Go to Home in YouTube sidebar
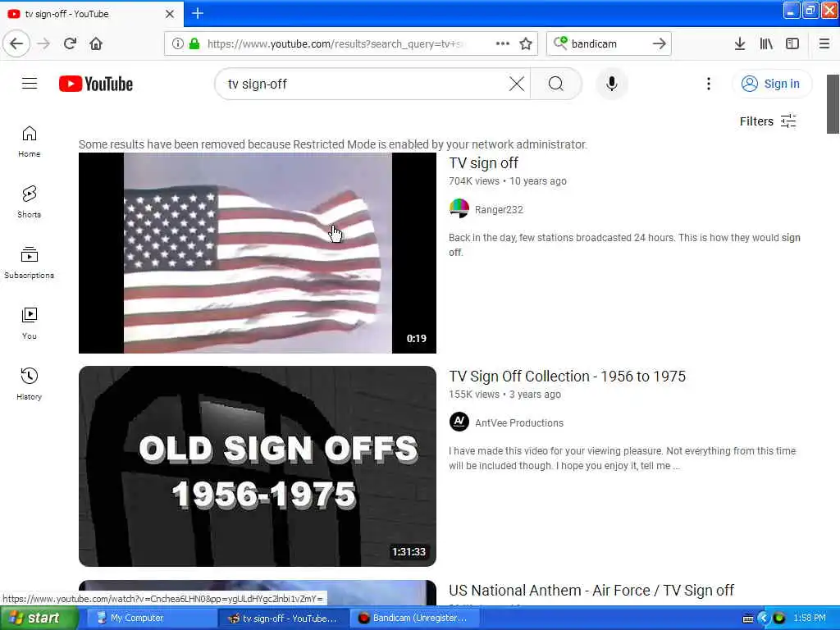Image resolution: width=840 pixels, height=630 pixels. tap(30, 141)
